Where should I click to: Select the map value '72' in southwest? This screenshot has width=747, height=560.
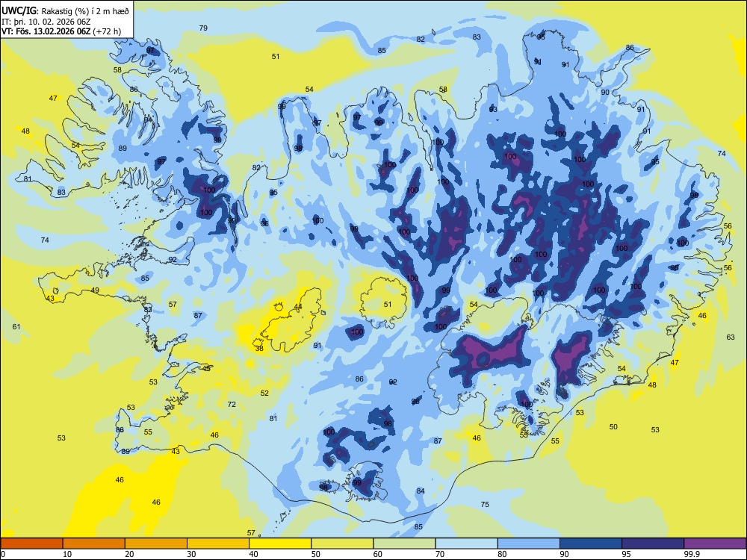tap(232, 404)
